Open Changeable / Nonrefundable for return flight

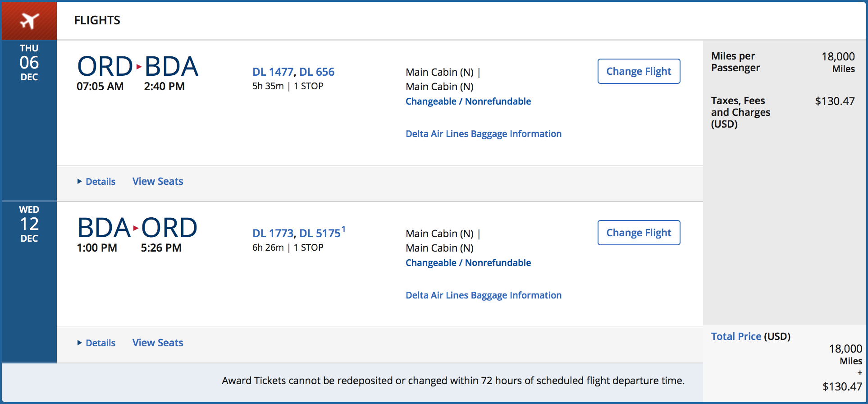click(x=468, y=263)
